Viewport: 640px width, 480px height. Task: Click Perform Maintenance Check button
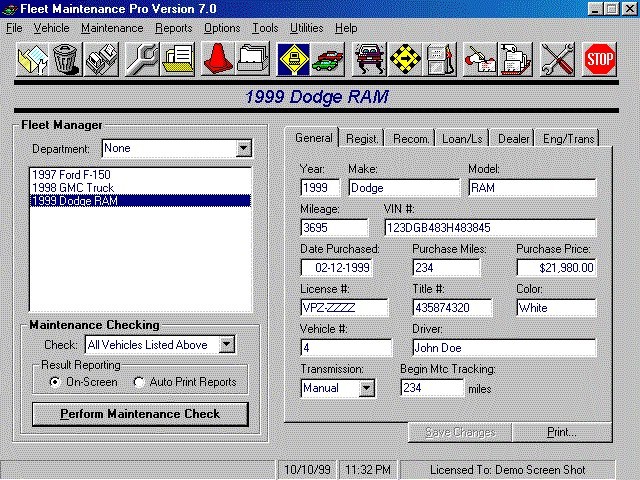140,414
